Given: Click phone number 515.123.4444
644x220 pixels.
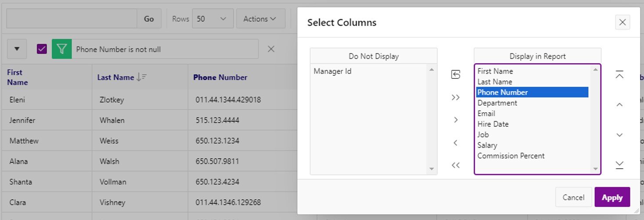Looking at the screenshot, I should click(x=217, y=120).
